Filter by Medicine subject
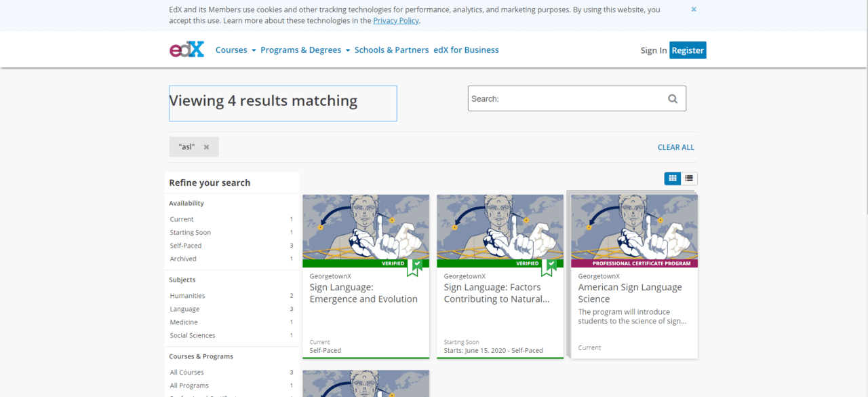 pyautogui.click(x=231, y=322)
